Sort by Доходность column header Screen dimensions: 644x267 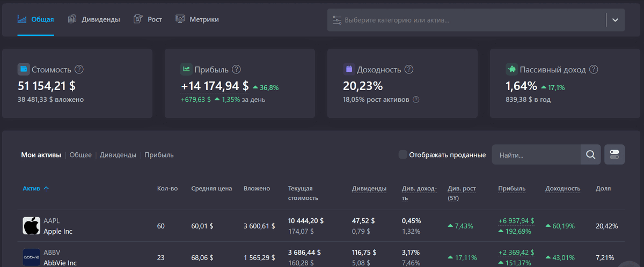(562, 189)
